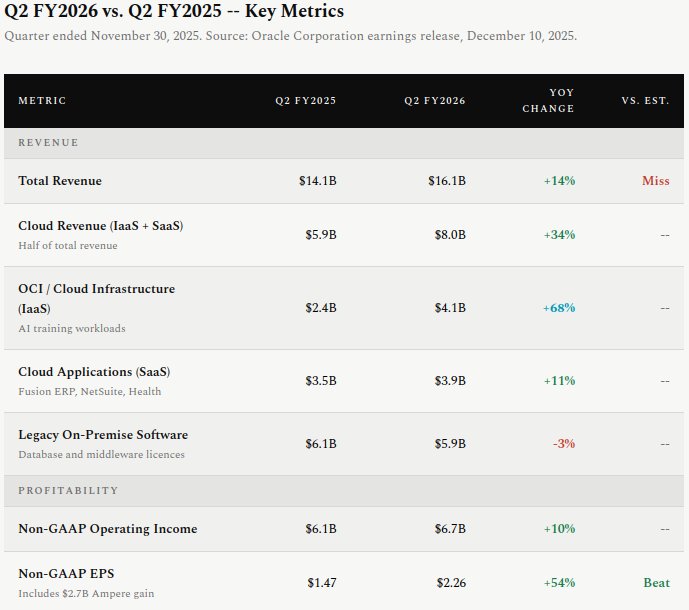Click the 'Q2 FY2026 vs. Q2 FY2025 -- Key Metrics' heading
689x610 pixels.
[174, 11]
